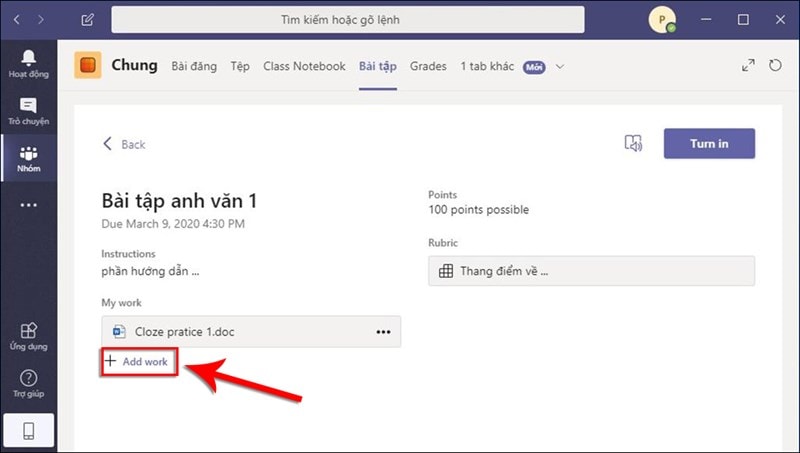Click the 100 points possible text
This screenshot has height=453, width=800.
click(479, 210)
